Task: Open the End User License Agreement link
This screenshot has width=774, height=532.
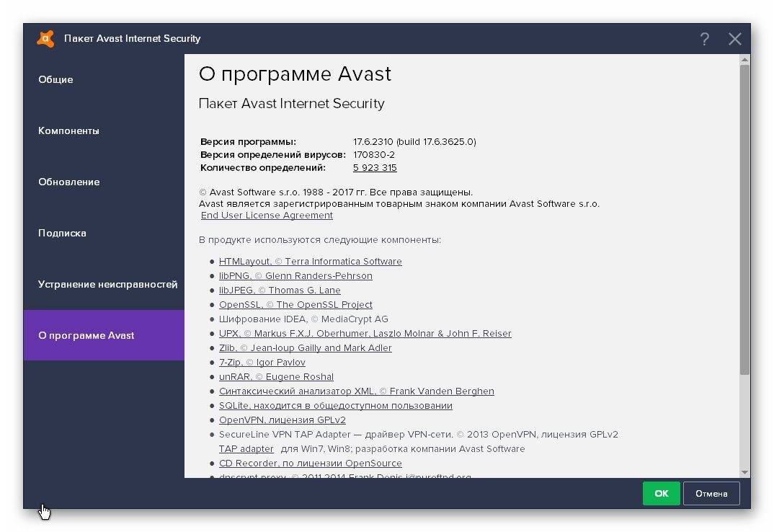Action: tap(267, 216)
